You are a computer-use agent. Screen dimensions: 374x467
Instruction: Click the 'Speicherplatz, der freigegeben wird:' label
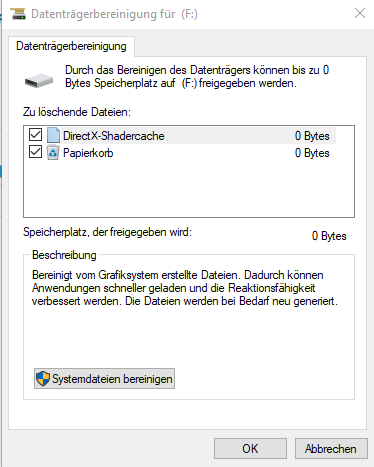[107, 232]
